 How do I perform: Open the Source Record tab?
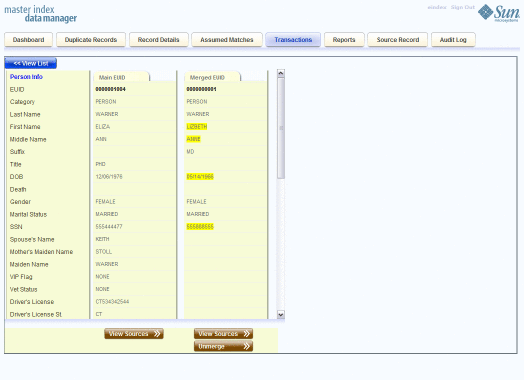[398, 40]
